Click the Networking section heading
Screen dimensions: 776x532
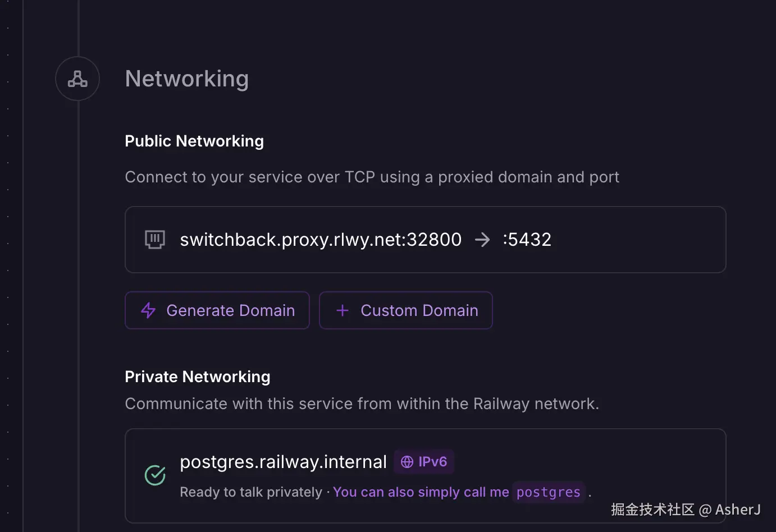(x=186, y=79)
